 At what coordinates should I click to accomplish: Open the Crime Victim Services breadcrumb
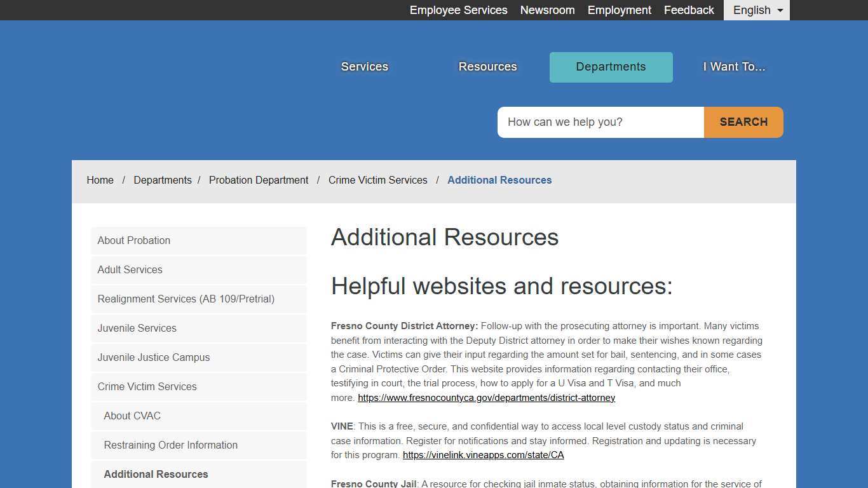tap(377, 180)
